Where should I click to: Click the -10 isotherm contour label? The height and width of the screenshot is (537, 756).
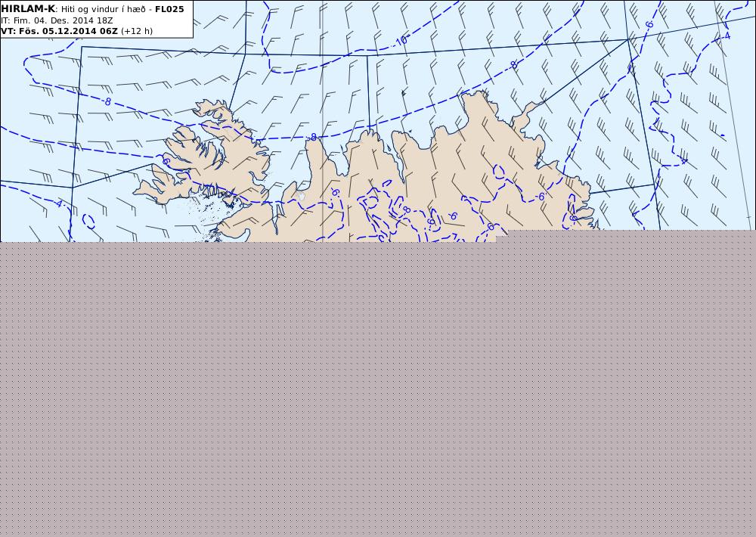click(400, 41)
